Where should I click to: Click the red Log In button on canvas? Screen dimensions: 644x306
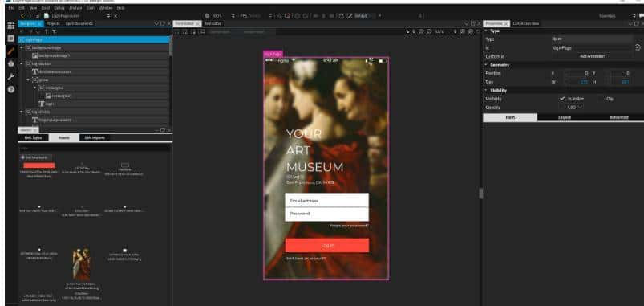coord(327,246)
